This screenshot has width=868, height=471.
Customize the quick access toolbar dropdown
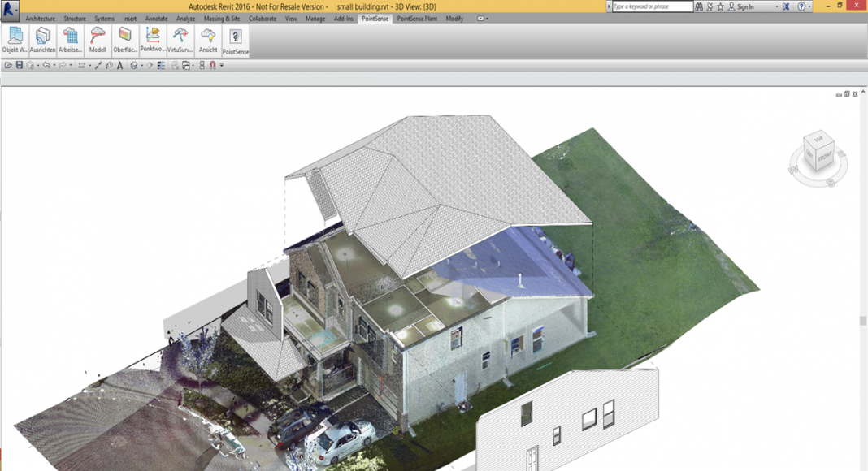(221, 65)
